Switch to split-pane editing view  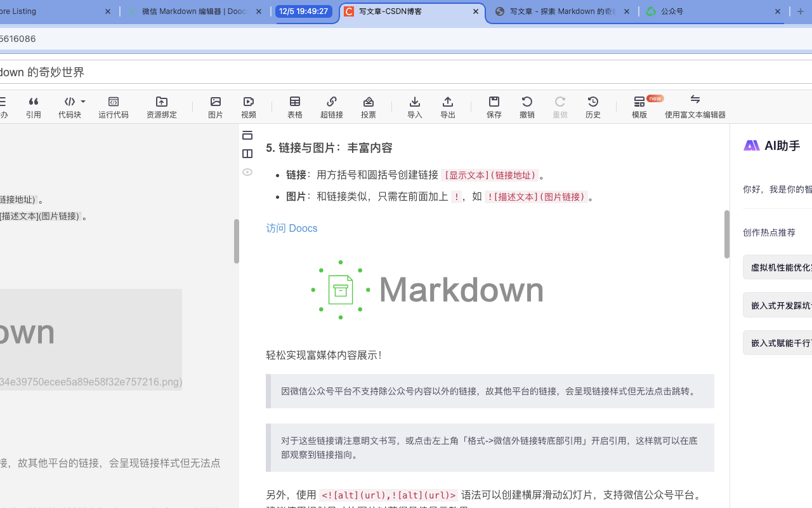[x=247, y=154]
